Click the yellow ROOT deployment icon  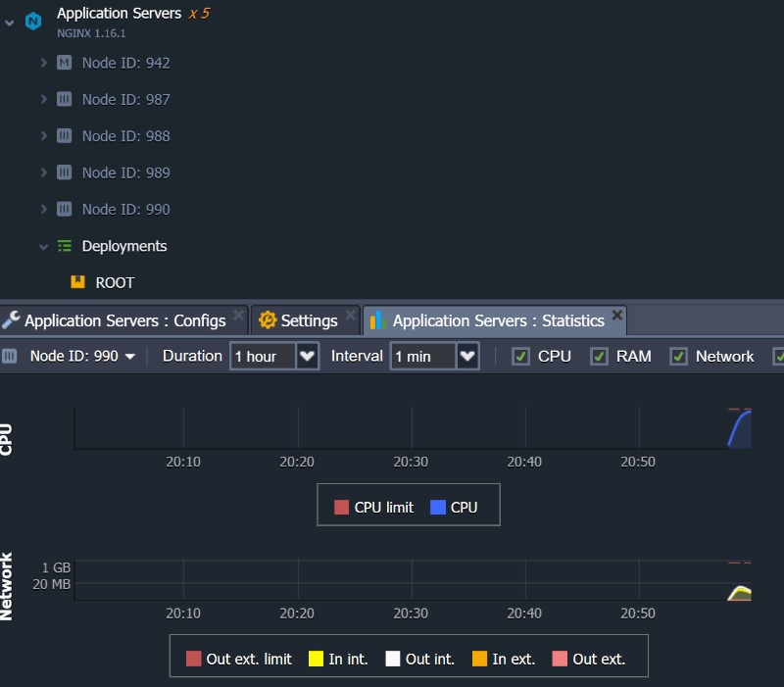[x=78, y=282]
